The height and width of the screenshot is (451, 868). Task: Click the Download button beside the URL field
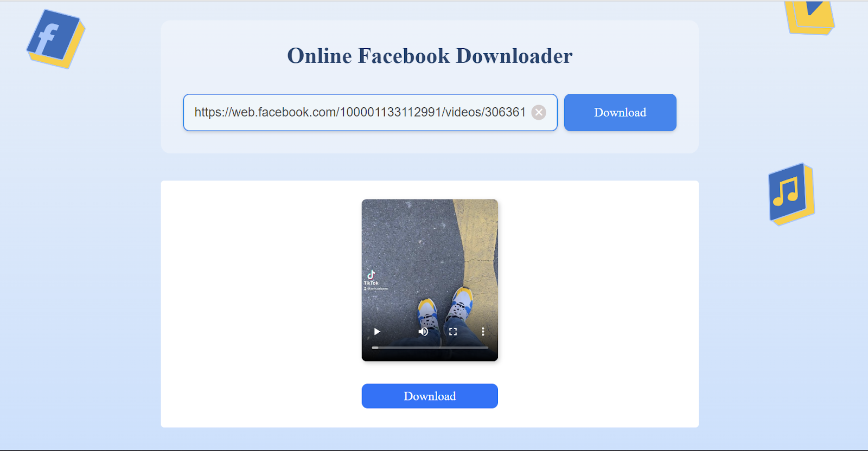tap(620, 112)
